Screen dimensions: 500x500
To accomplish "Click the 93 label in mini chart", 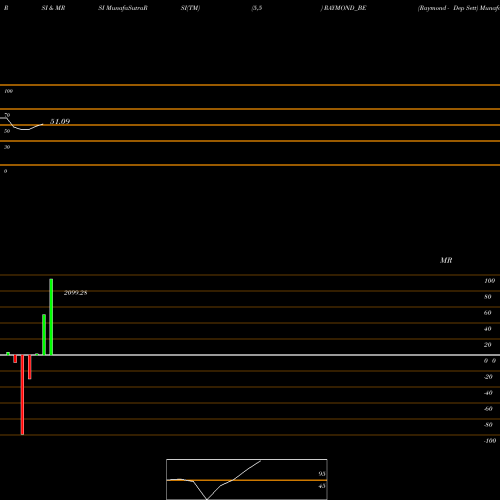I will pyautogui.click(x=322, y=474).
